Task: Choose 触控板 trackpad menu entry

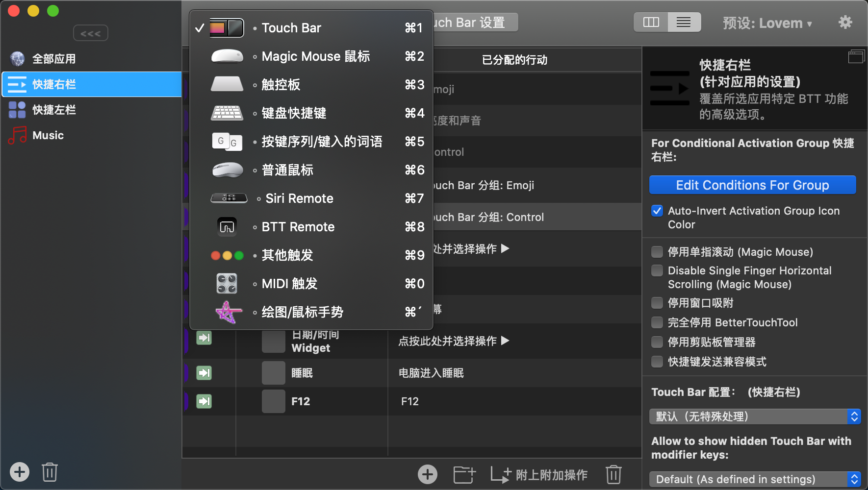Action: [x=311, y=85]
